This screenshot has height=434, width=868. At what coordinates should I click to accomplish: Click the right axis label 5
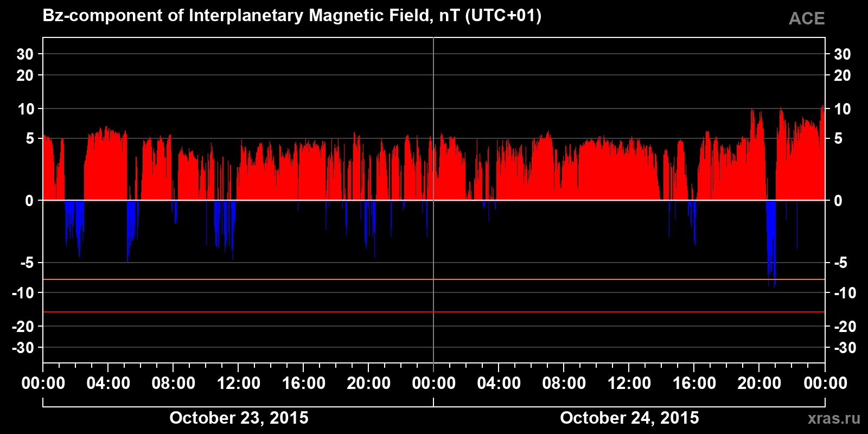[x=838, y=139]
